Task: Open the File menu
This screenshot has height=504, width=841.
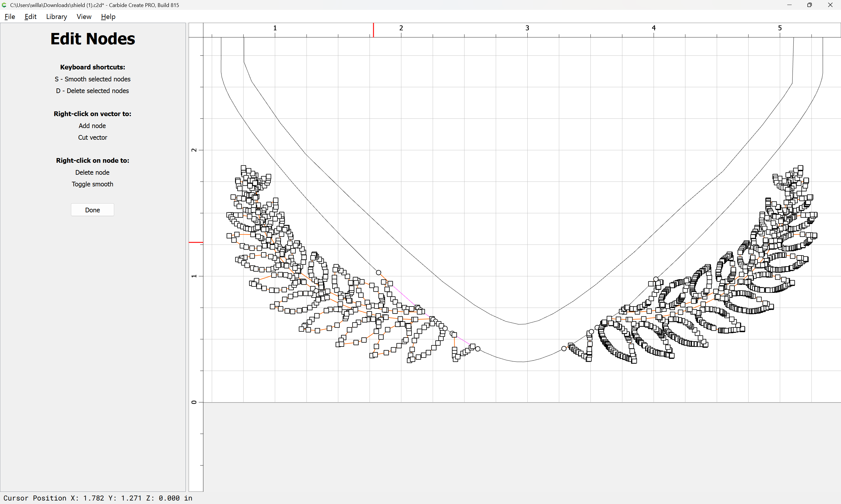Action: (x=10, y=17)
